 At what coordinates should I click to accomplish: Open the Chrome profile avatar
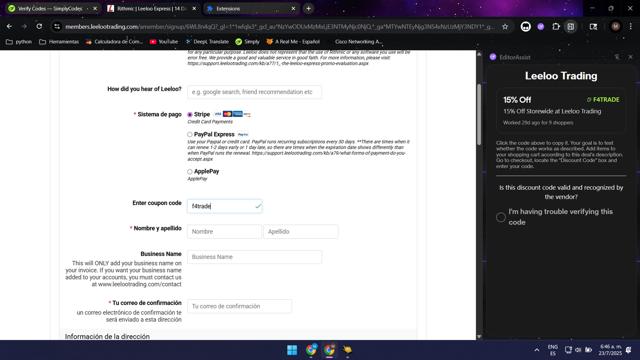click(616, 27)
